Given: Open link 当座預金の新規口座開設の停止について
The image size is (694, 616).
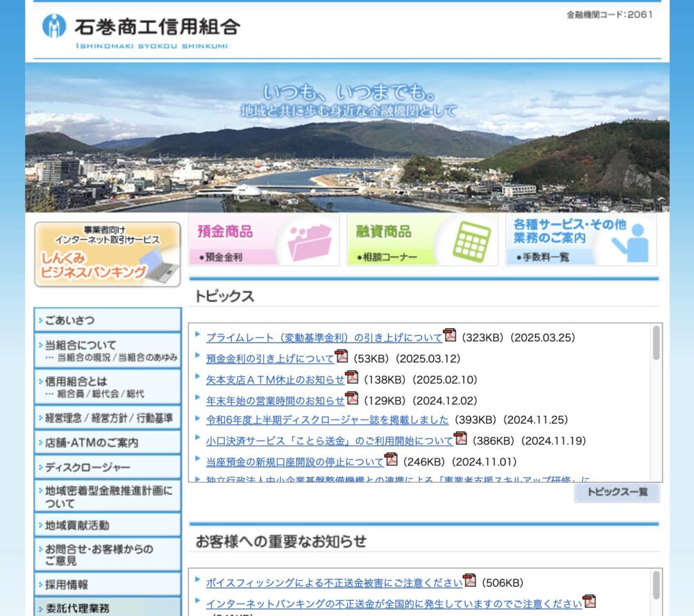Looking at the screenshot, I should 295,462.
